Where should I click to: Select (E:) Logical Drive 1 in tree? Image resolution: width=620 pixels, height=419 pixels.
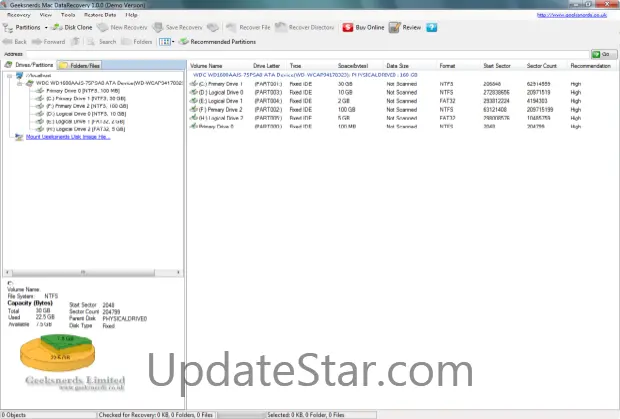click(85, 121)
